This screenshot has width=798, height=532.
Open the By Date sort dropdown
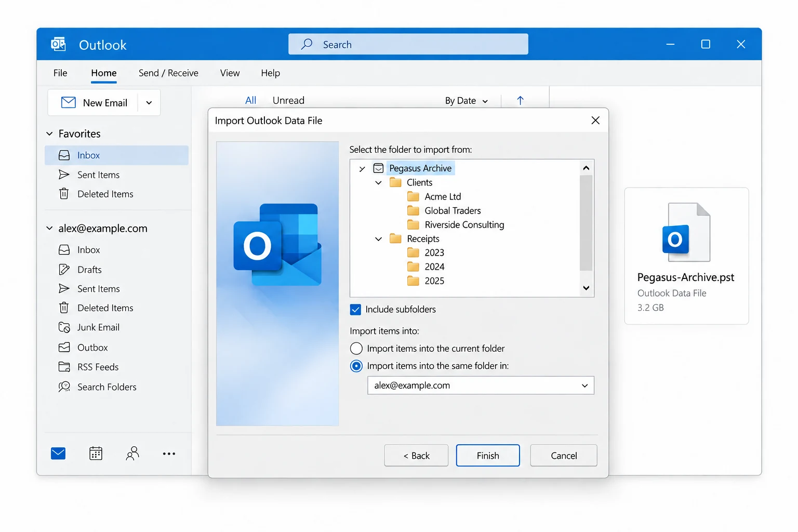[x=466, y=101]
